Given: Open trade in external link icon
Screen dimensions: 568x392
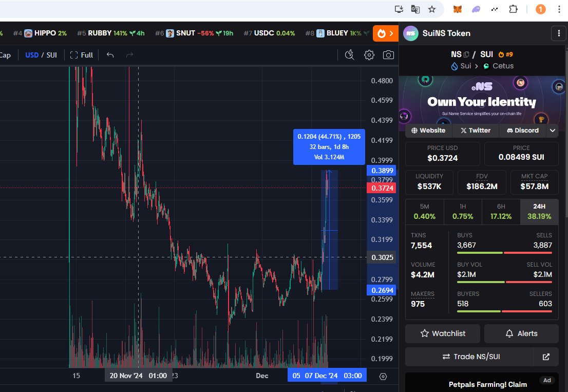Looking at the screenshot, I should [546, 357].
